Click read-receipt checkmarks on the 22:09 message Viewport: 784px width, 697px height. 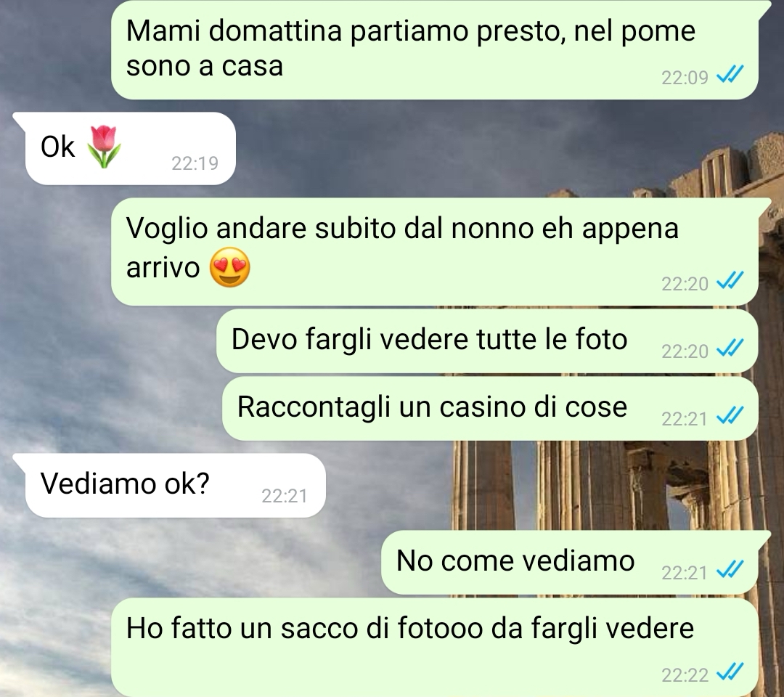[730, 76]
